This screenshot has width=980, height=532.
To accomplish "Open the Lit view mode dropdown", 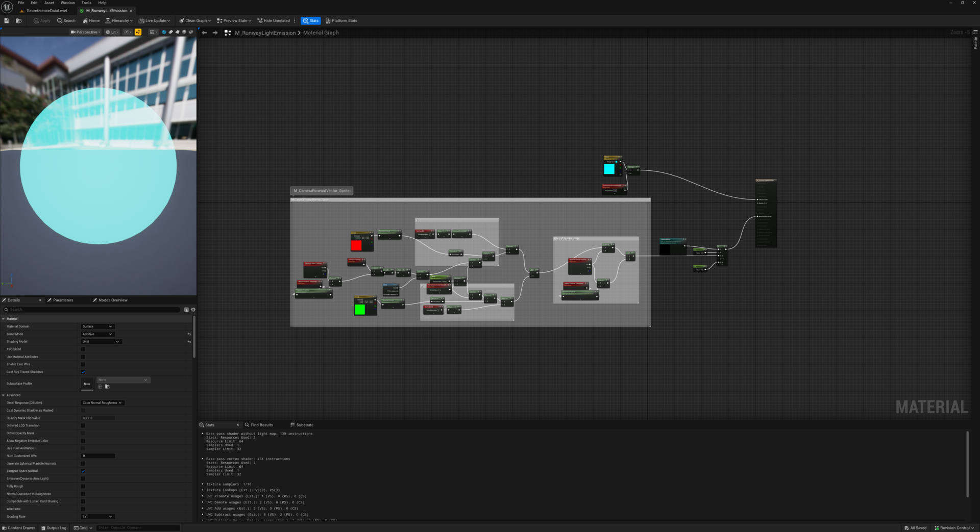I will 112,32.
